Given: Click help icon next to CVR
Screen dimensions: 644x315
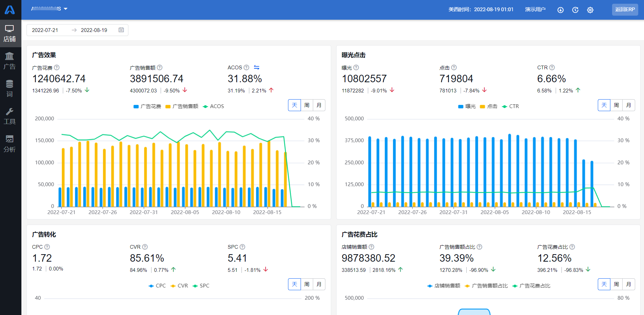Looking at the screenshot, I should (145, 247).
